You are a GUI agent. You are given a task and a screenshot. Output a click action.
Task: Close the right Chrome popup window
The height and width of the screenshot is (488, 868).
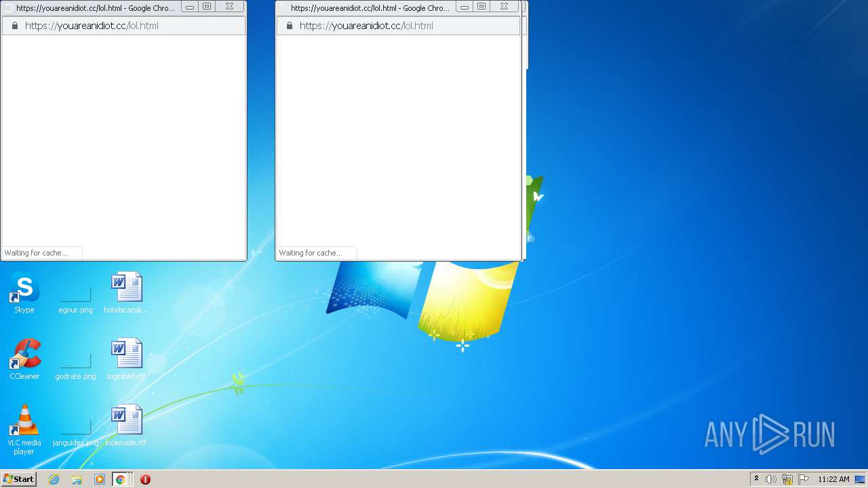pos(504,7)
